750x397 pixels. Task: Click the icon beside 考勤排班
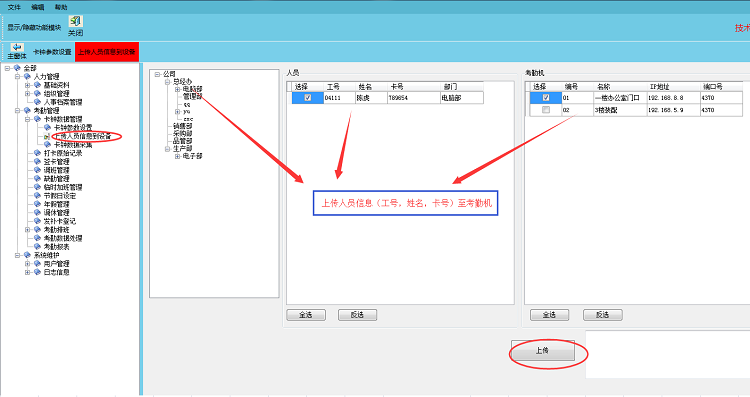coord(37,230)
